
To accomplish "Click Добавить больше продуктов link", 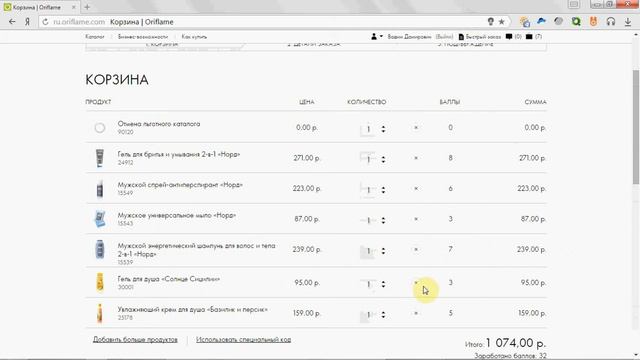I will click(135, 340).
